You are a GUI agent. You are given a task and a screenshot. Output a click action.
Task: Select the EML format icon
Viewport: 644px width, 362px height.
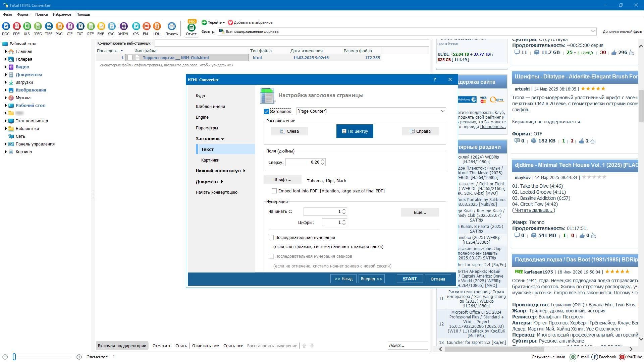pyautogui.click(x=146, y=28)
